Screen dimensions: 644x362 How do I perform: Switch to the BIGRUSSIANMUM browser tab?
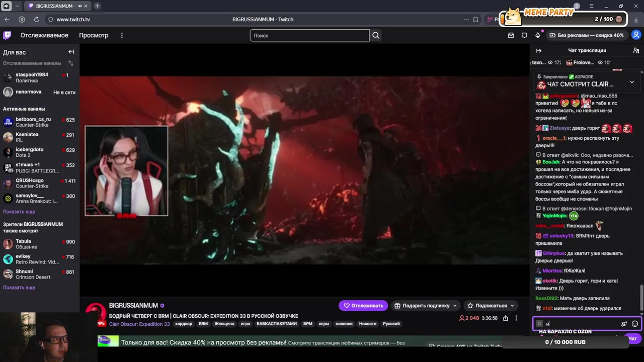56,6
